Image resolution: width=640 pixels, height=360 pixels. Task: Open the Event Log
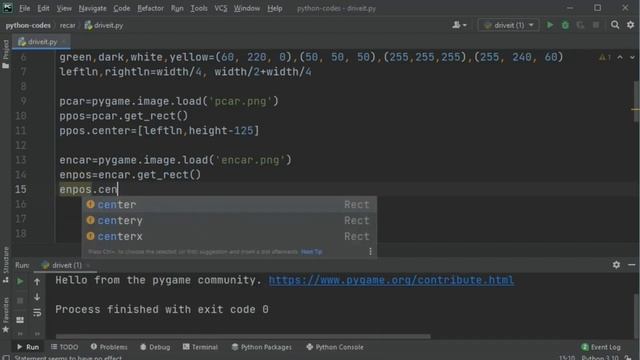[x=601, y=347]
